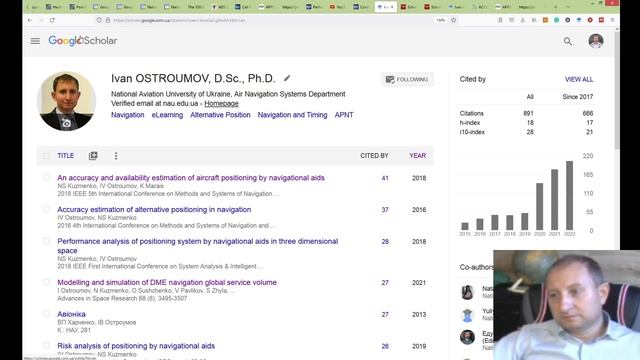Select the Navigation interest tag
The image size is (640, 360).
point(127,115)
